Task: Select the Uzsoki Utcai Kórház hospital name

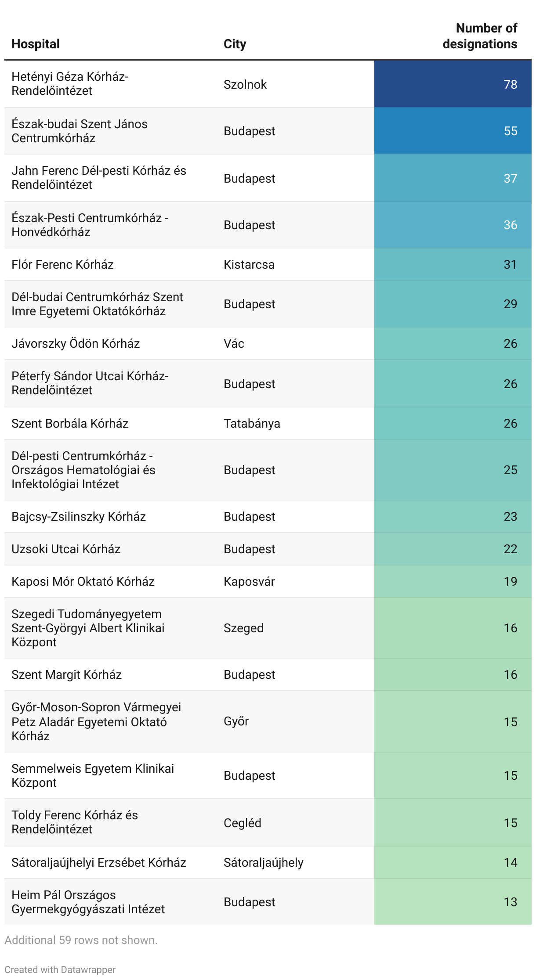Action: pyautogui.click(x=66, y=549)
